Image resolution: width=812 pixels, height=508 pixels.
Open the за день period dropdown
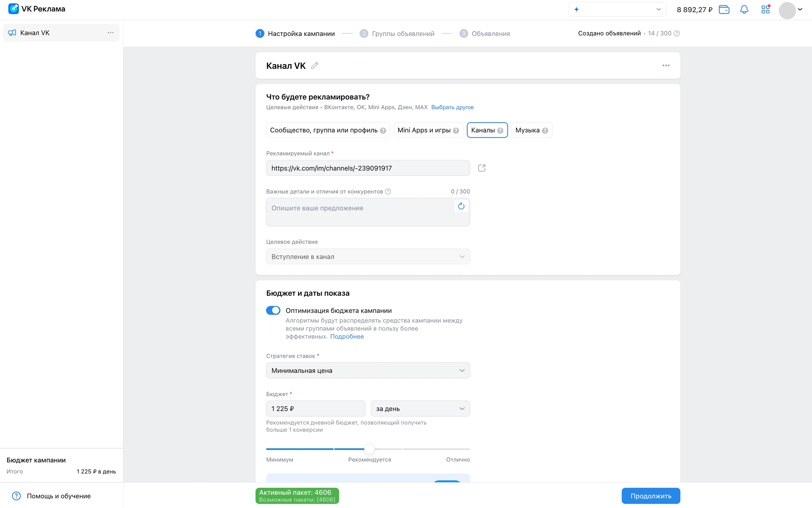[420, 409]
